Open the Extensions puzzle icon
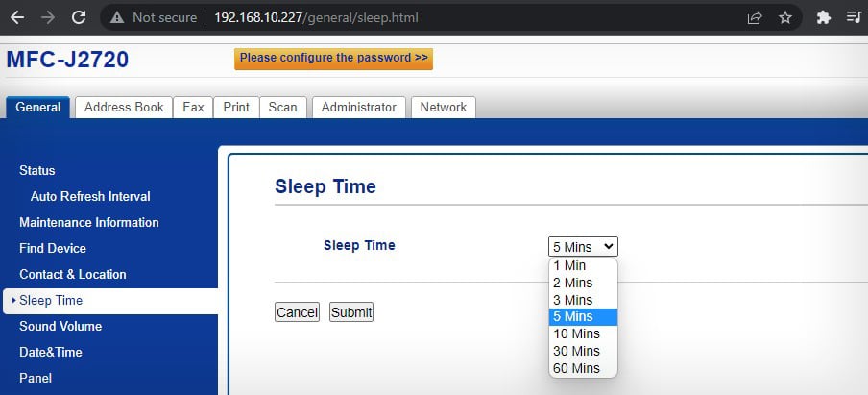Image resolution: width=868 pixels, height=395 pixels. (x=823, y=17)
